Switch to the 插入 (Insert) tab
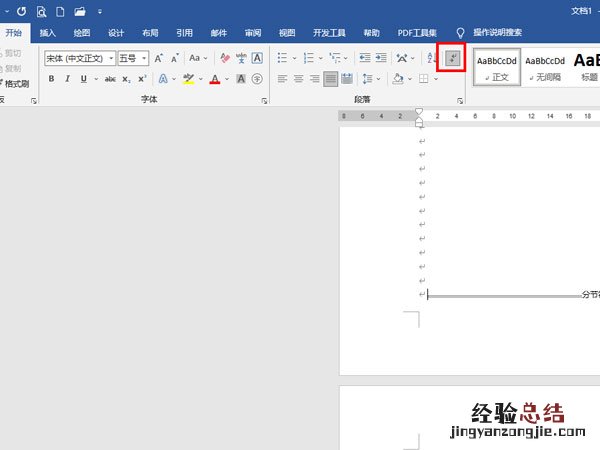Screen dimensions: 600x450 click(x=48, y=32)
